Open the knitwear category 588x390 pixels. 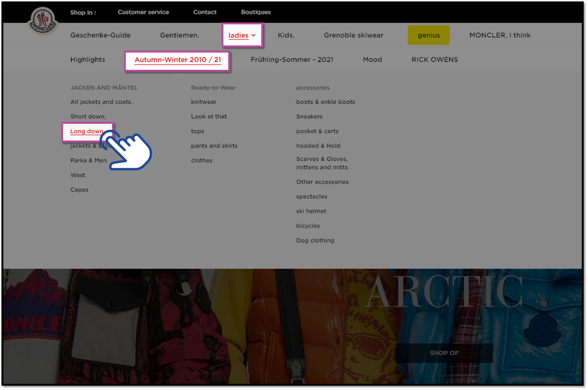(x=204, y=102)
